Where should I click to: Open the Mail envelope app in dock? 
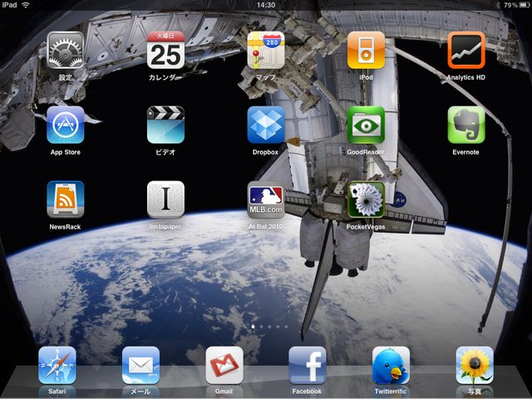pyautogui.click(x=140, y=365)
